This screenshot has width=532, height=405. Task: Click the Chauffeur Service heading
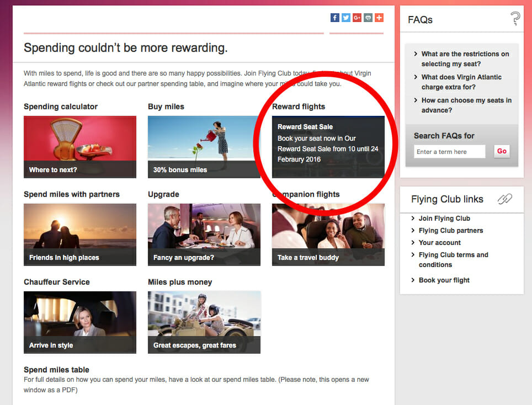point(57,282)
